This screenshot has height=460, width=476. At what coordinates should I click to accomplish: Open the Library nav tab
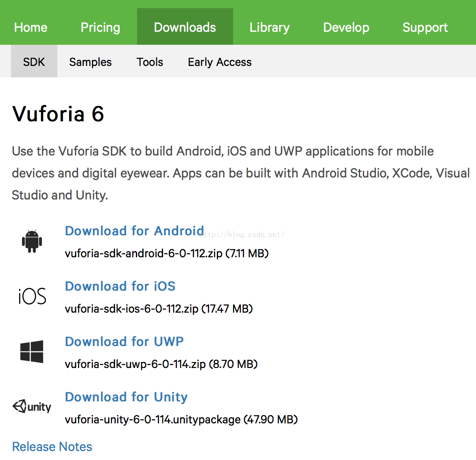point(270,27)
